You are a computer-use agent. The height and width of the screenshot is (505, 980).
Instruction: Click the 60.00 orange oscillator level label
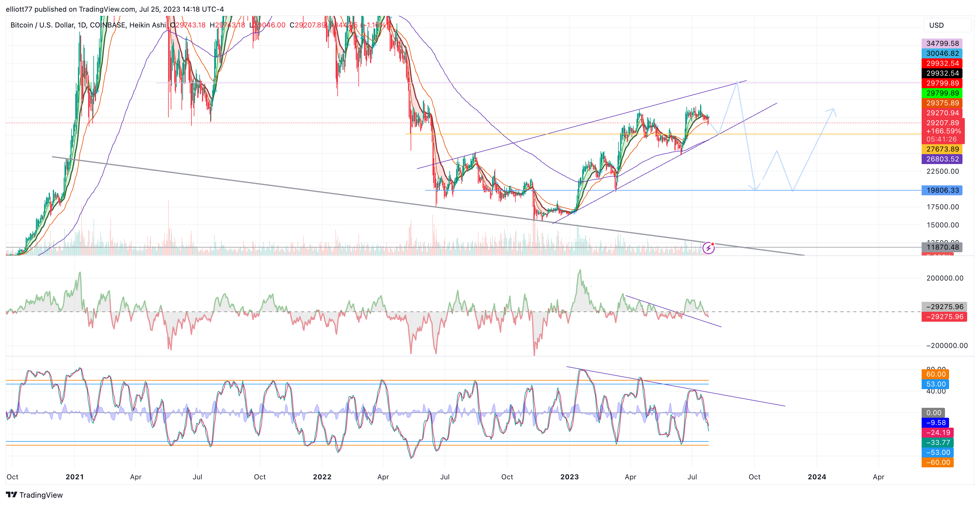click(935, 374)
